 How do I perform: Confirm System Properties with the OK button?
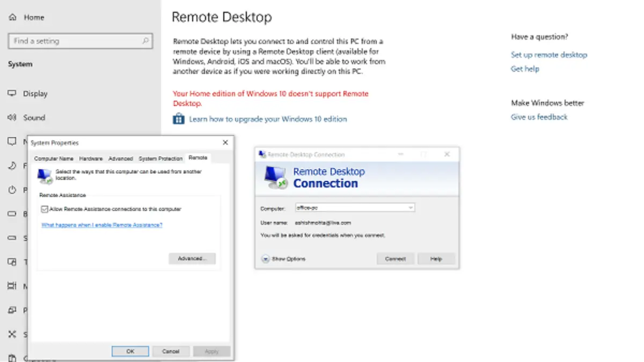coord(130,351)
